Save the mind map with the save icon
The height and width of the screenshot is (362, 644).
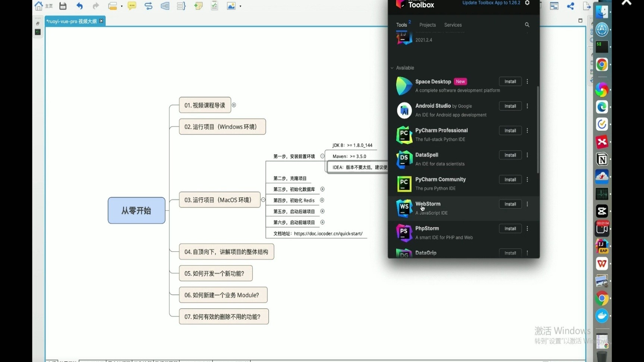click(62, 6)
